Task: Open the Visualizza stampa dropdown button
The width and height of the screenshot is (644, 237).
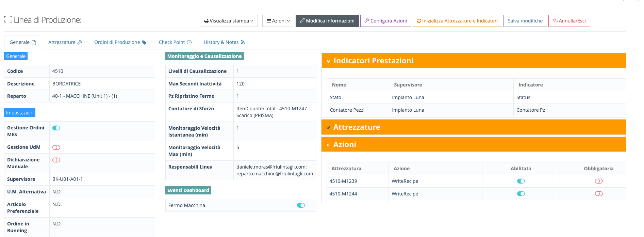Action: click(229, 21)
